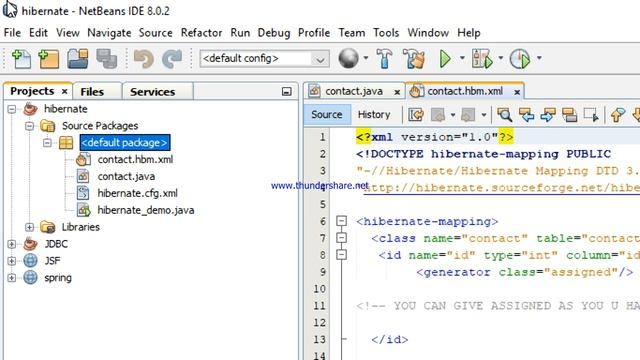Screen dimensions: 640x360
Task: Click line number 9 in editor gutter
Action: [322, 272]
